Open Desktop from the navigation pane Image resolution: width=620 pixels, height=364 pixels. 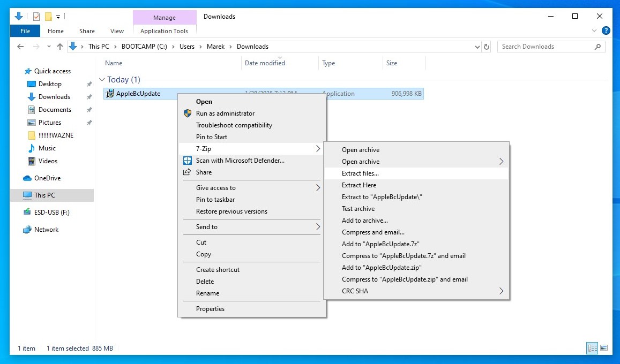pyautogui.click(x=50, y=84)
